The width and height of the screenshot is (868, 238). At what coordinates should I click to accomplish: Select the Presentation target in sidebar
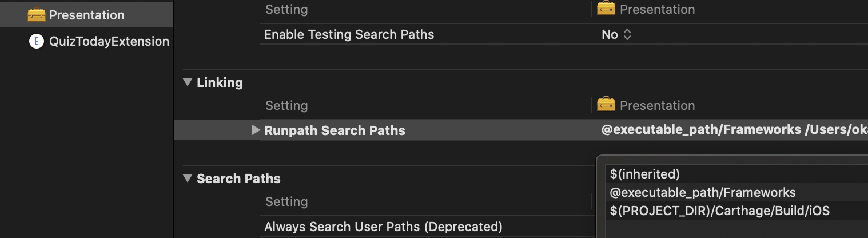click(x=86, y=15)
